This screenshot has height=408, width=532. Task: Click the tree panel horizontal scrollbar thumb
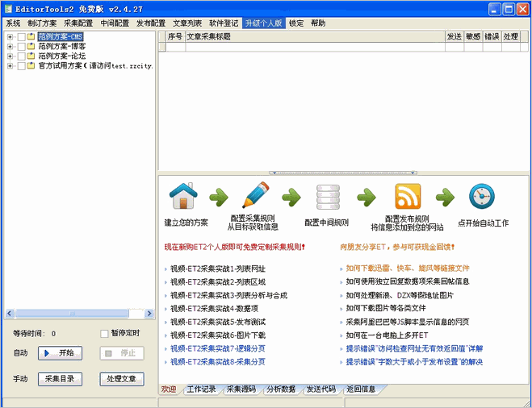(72, 314)
